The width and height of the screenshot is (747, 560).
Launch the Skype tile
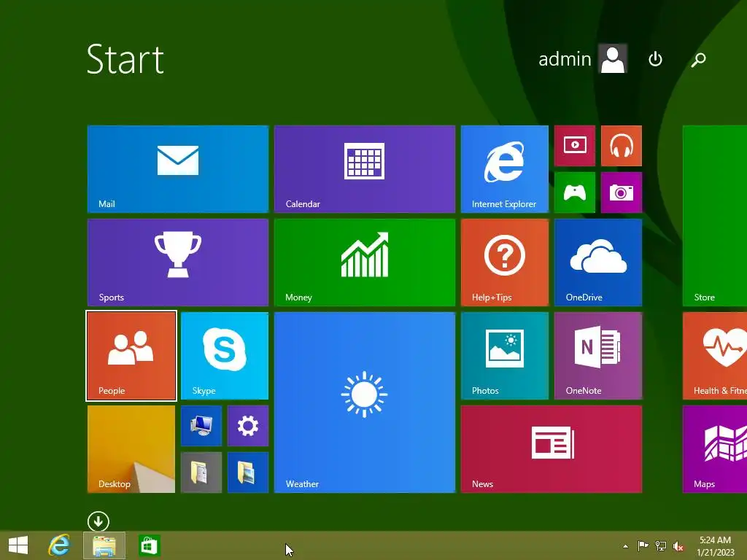(225, 356)
